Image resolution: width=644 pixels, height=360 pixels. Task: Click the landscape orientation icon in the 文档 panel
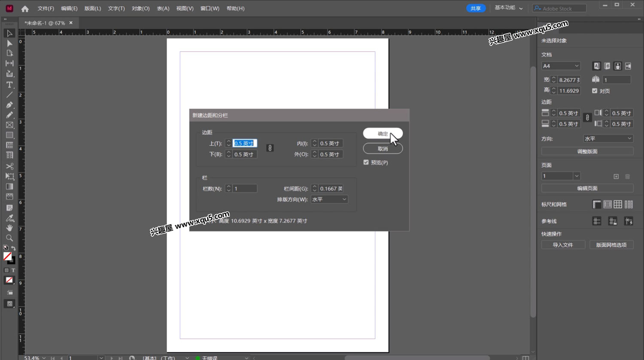(628, 66)
